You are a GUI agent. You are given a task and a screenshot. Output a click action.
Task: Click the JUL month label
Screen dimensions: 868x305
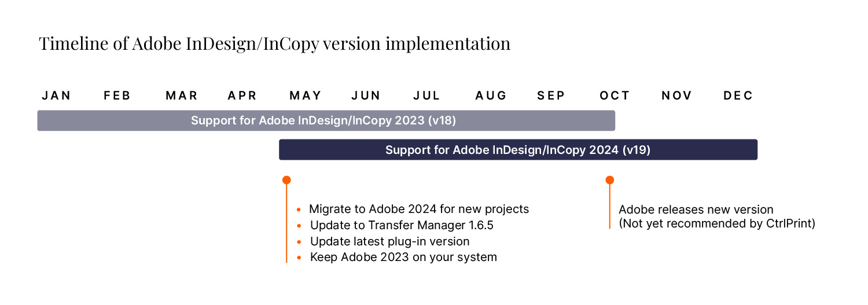coord(427,95)
